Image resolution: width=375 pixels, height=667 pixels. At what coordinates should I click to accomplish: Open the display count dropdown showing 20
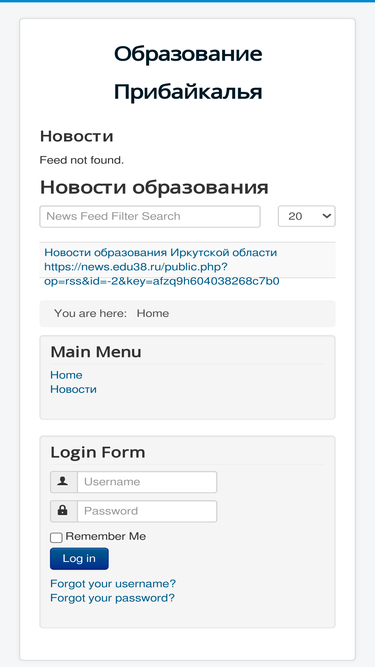307,216
